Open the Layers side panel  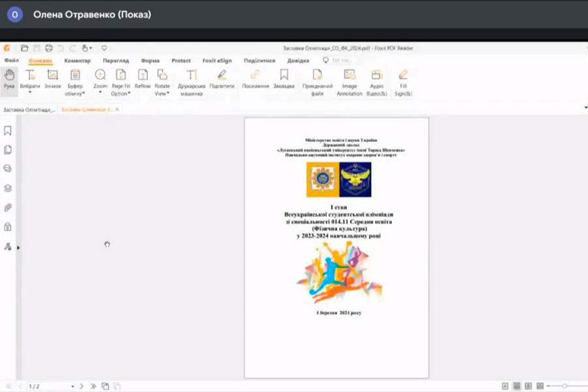(7, 188)
